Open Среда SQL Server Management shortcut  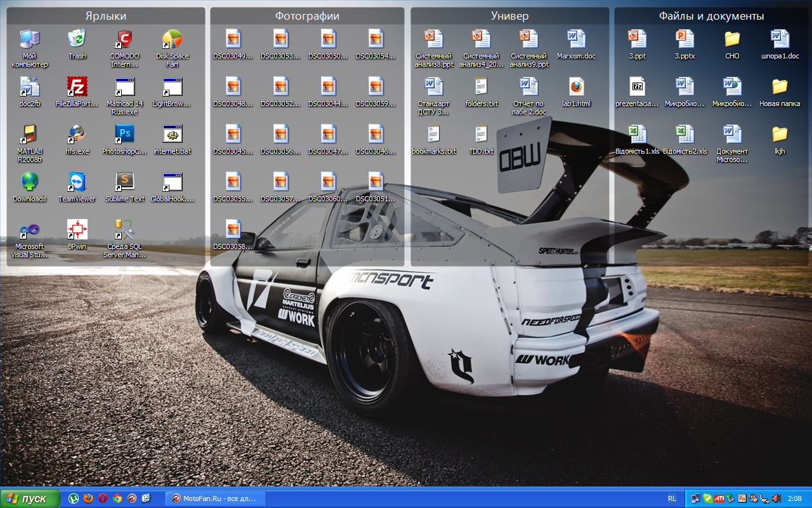tap(125, 230)
